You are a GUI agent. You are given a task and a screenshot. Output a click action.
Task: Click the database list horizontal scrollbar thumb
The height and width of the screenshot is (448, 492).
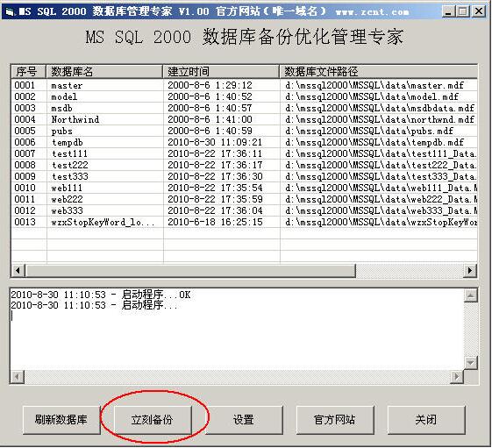pos(190,270)
